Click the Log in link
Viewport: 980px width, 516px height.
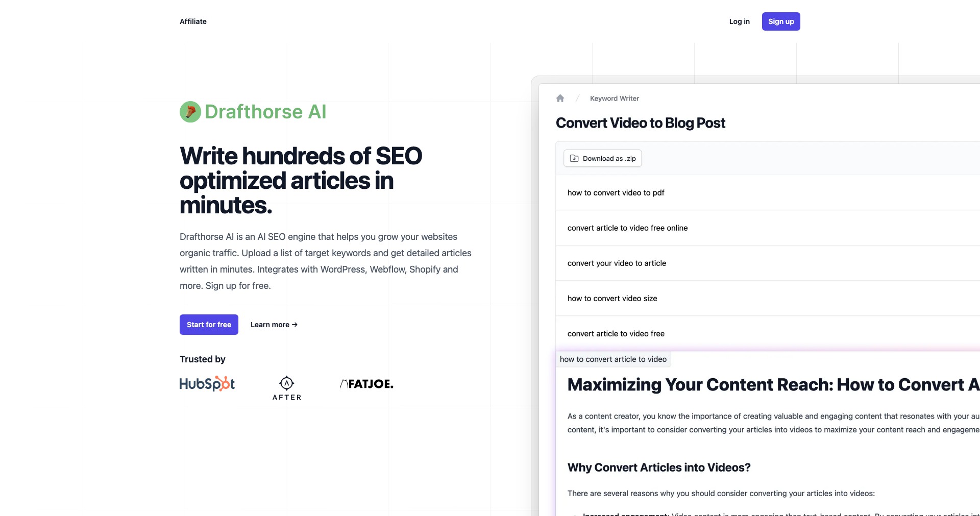pos(740,21)
